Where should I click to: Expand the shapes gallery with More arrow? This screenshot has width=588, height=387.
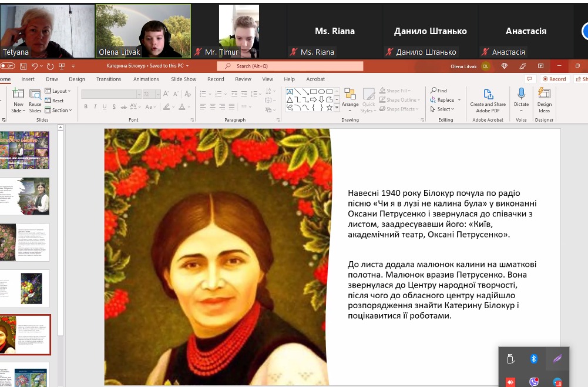337,108
